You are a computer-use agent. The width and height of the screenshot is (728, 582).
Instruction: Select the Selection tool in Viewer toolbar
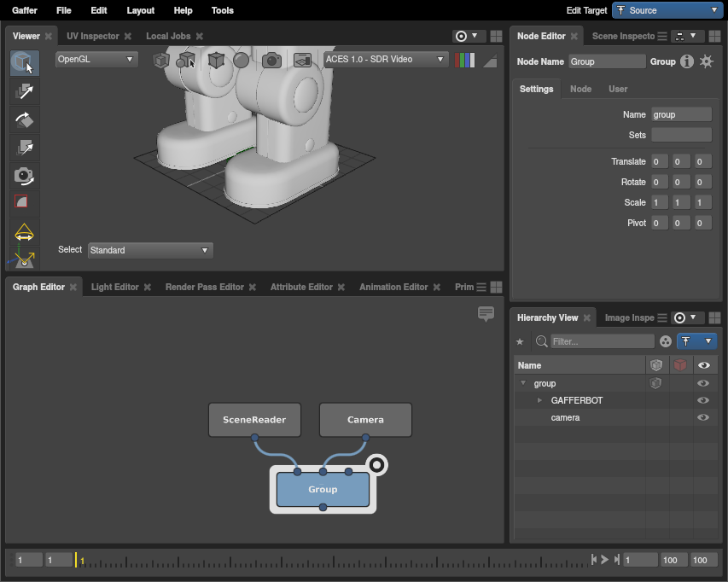tap(24, 63)
